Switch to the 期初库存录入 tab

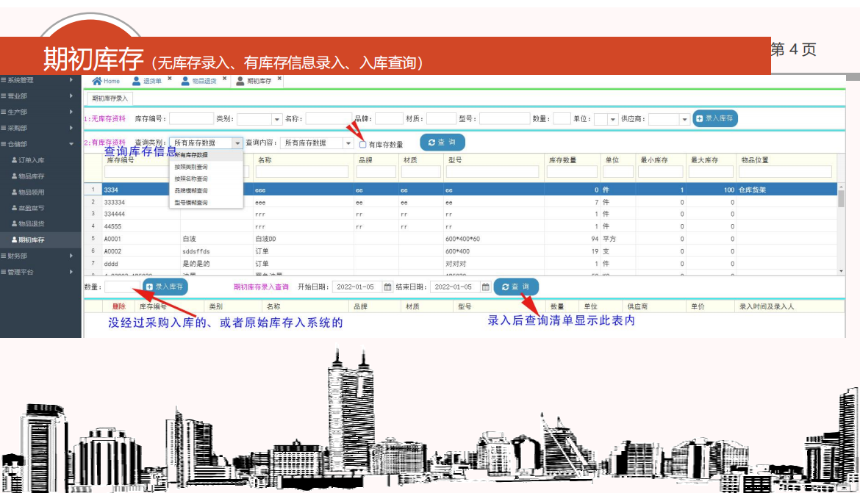pyautogui.click(x=110, y=98)
